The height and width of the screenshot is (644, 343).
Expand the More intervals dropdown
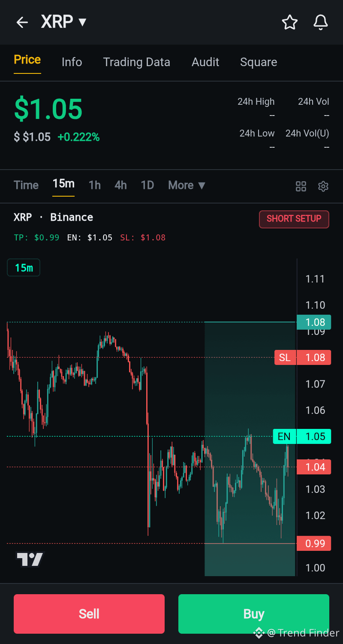(187, 185)
